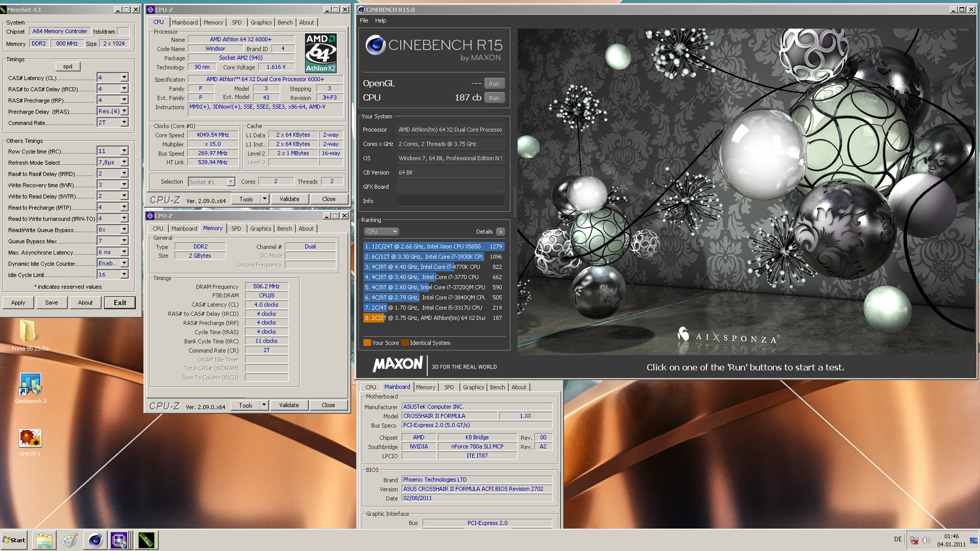The image size is (980, 551).
Task: Open the Paint taskbar icon
Action: pyautogui.click(x=70, y=540)
